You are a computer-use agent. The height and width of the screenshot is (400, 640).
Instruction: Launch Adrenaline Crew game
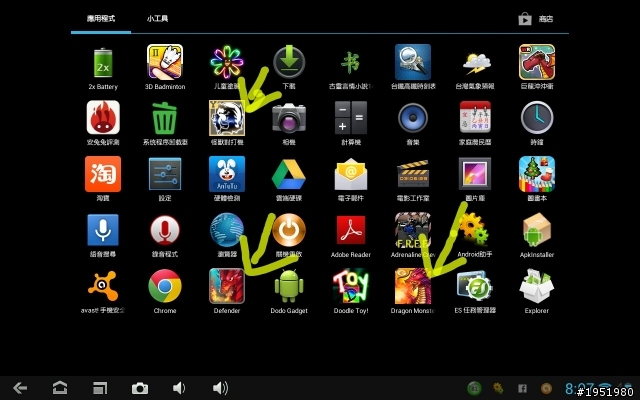point(413,230)
